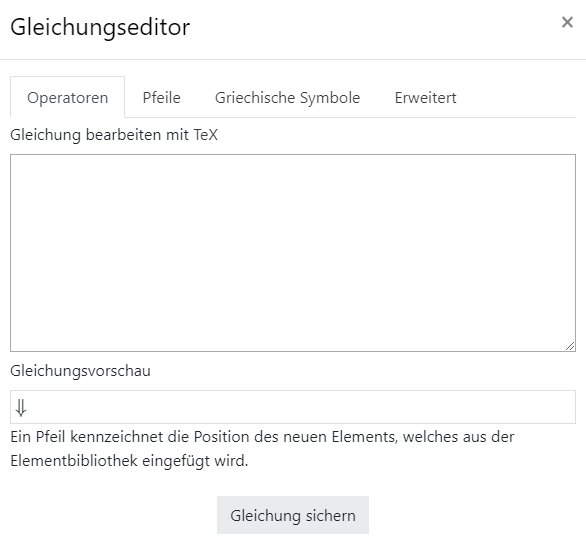The image size is (586, 540).
Task: Click the word 'TeX' in the label
Action: point(206,135)
